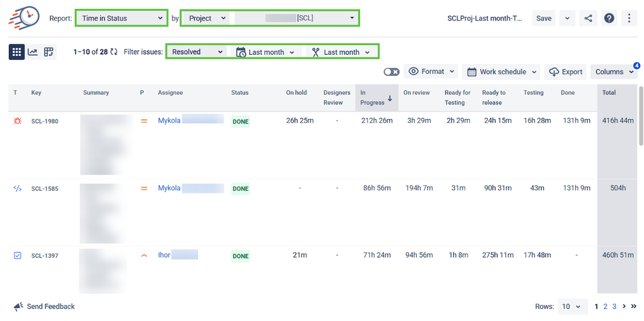Screen dimensions: 644x321
Task: Sort by Designers Review column header
Action: 337,98
